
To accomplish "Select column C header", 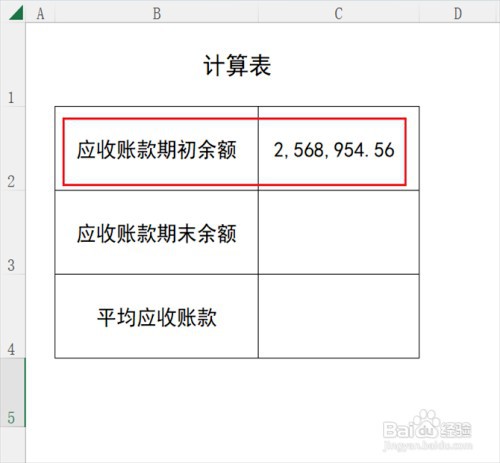I will tap(339, 13).
